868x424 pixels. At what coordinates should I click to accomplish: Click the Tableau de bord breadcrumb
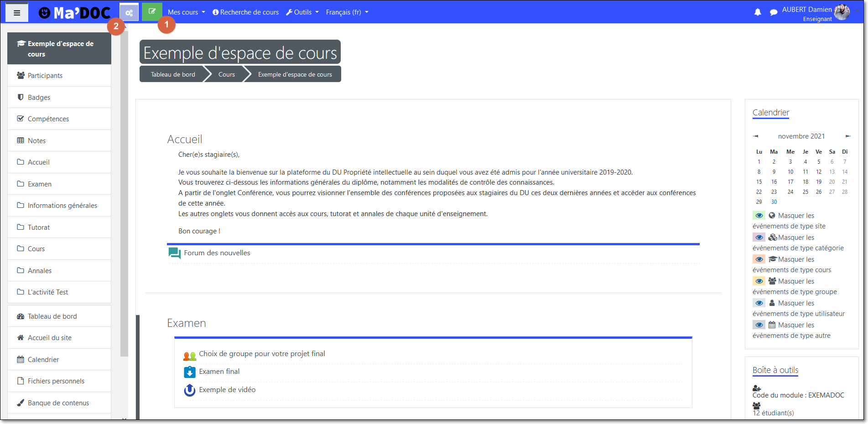pos(173,75)
